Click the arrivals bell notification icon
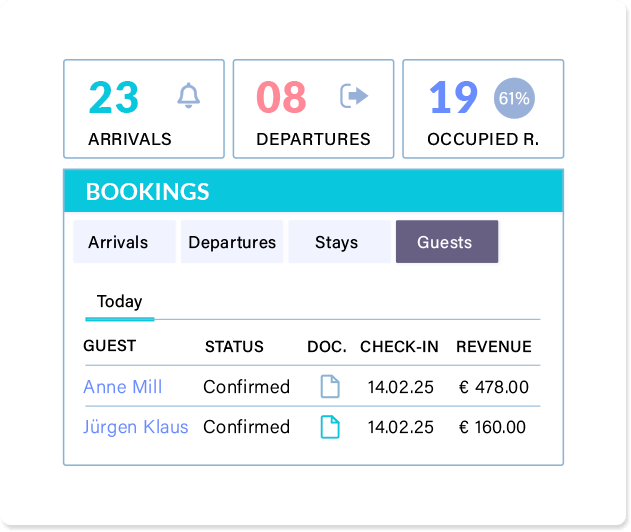631x532 pixels. [188, 96]
